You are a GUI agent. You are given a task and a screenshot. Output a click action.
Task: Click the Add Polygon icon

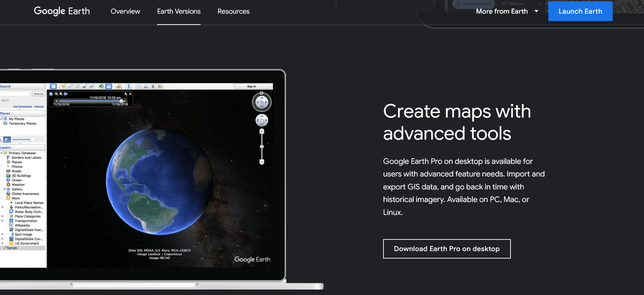click(x=70, y=87)
